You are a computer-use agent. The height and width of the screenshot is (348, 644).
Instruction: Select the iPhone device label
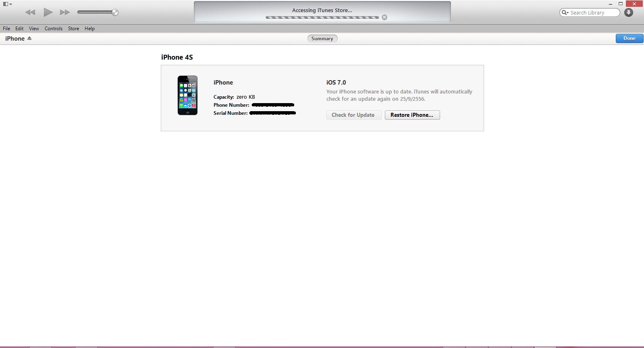15,39
